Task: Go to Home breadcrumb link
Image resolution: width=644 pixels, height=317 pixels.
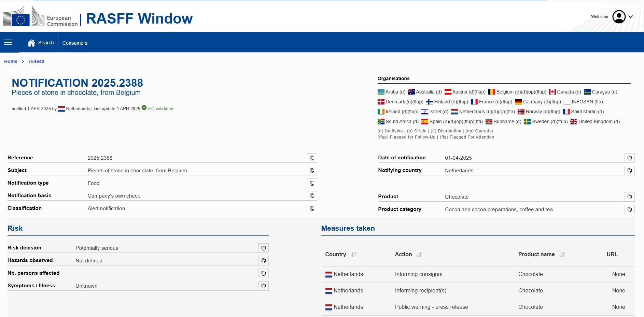Action: point(11,61)
